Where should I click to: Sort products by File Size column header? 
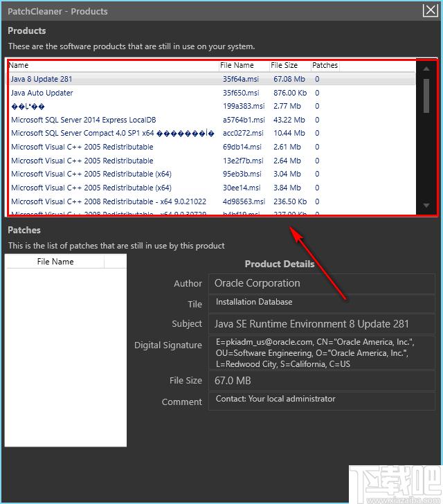point(290,65)
